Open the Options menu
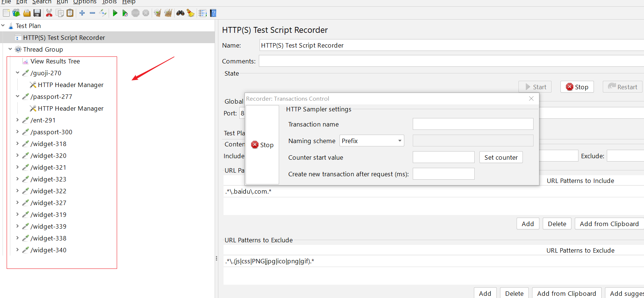644x298 pixels. [x=85, y=2]
